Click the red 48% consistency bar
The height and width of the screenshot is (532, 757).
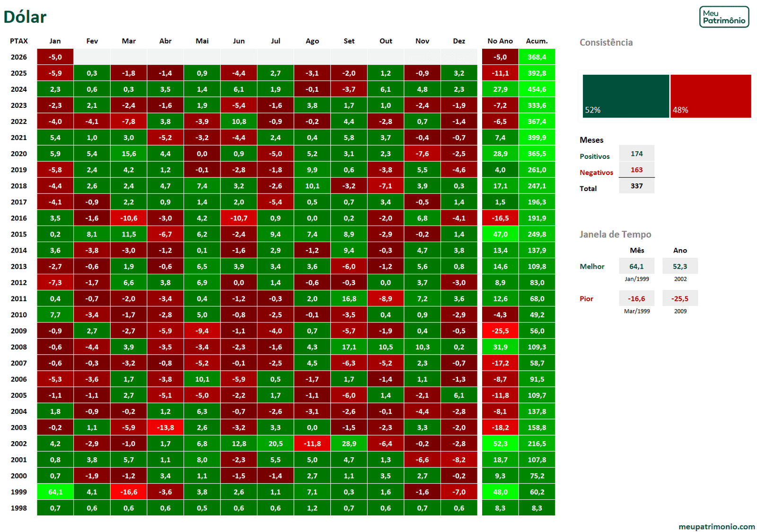pos(711,96)
